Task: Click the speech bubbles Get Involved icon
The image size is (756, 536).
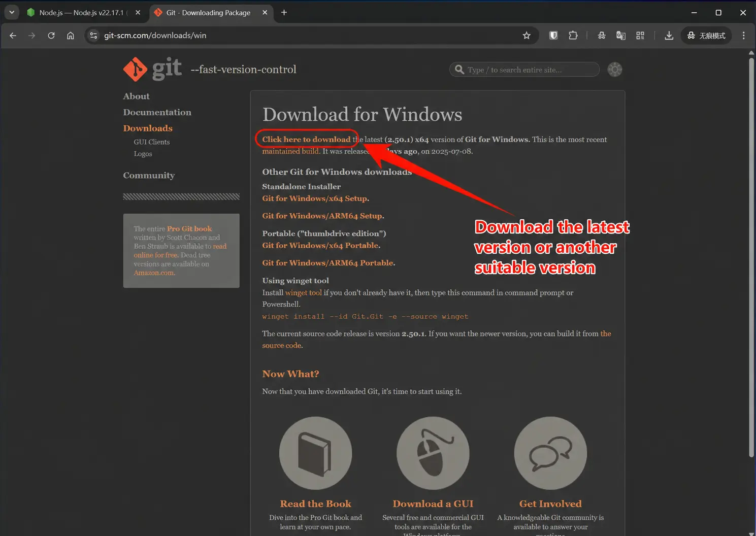Action: (x=550, y=453)
